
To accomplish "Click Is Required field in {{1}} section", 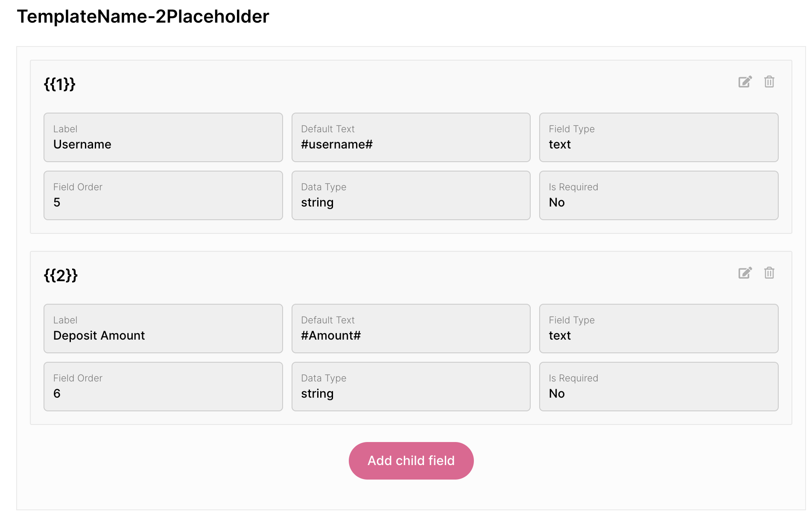I will click(x=658, y=195).
